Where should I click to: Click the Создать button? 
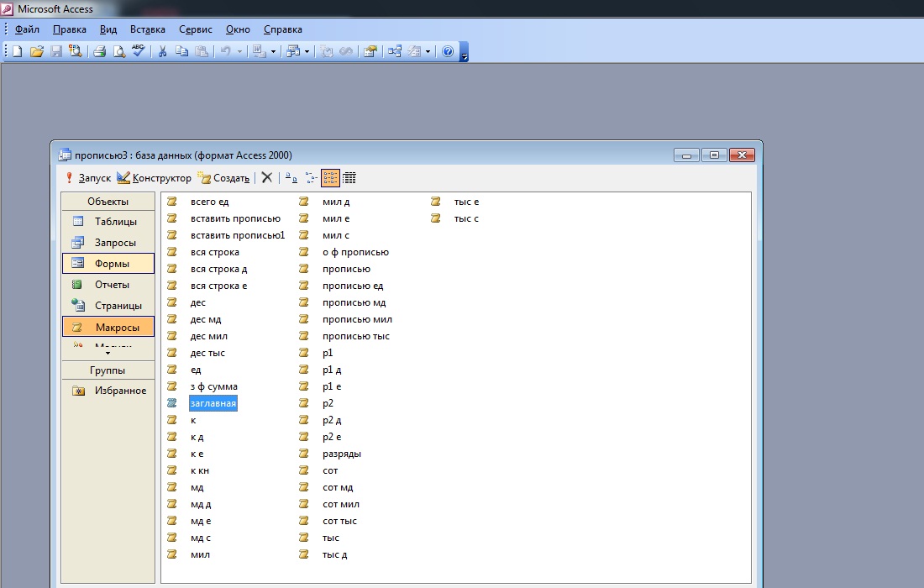click(x=224, y=178)
